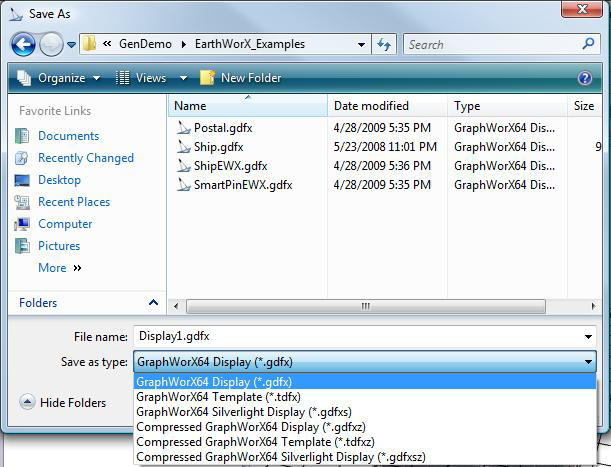
Task: Open Recent Places favorite link
Action: coord(73,202)
